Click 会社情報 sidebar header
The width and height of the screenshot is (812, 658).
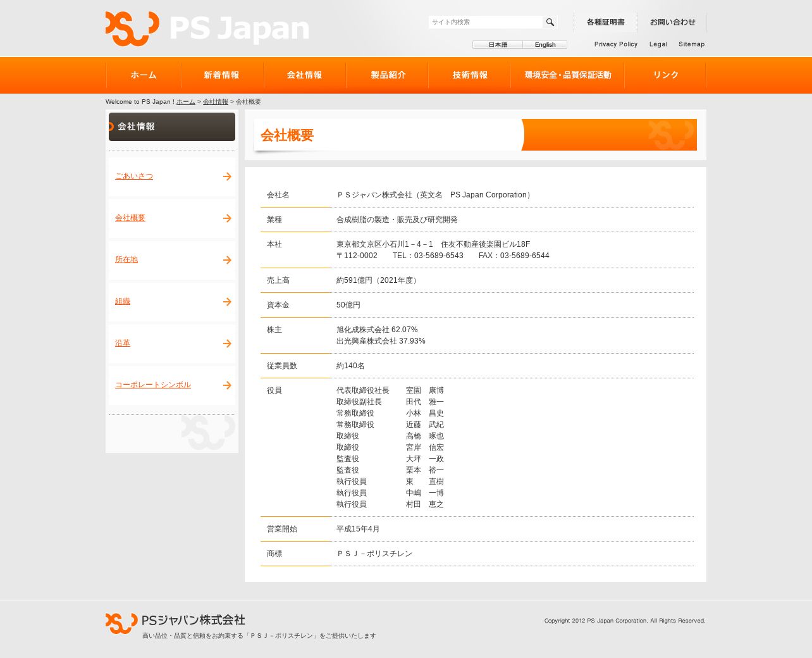172,127
